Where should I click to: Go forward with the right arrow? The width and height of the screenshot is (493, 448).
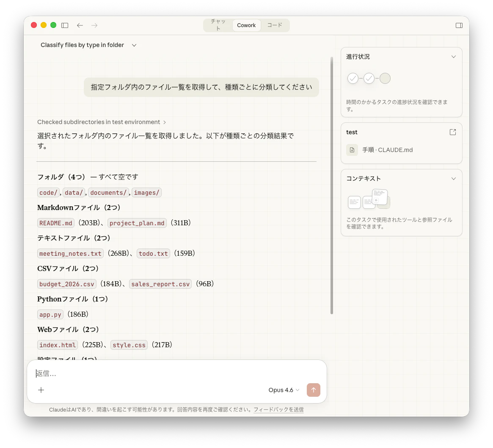pyautogui.click(x=94, y=25)
